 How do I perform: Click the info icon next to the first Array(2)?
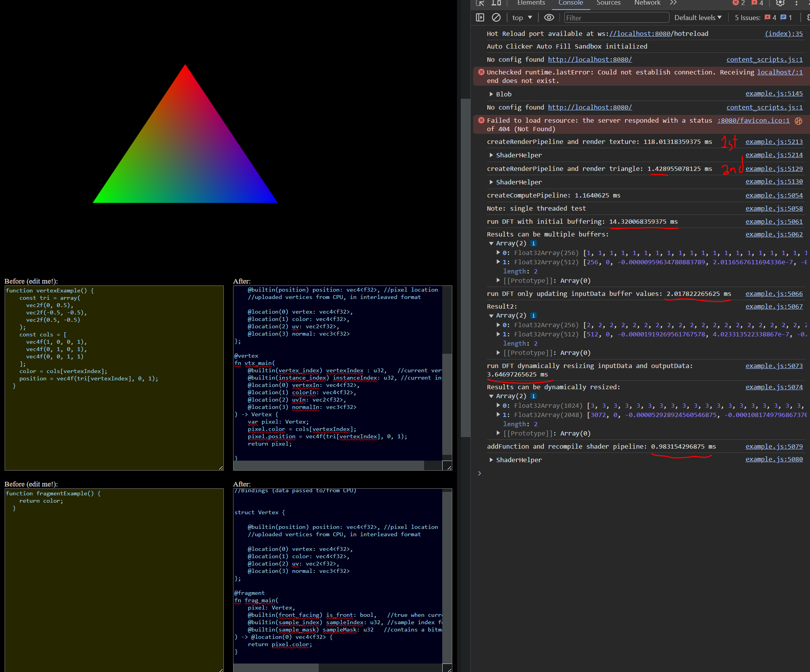[533, 243]
